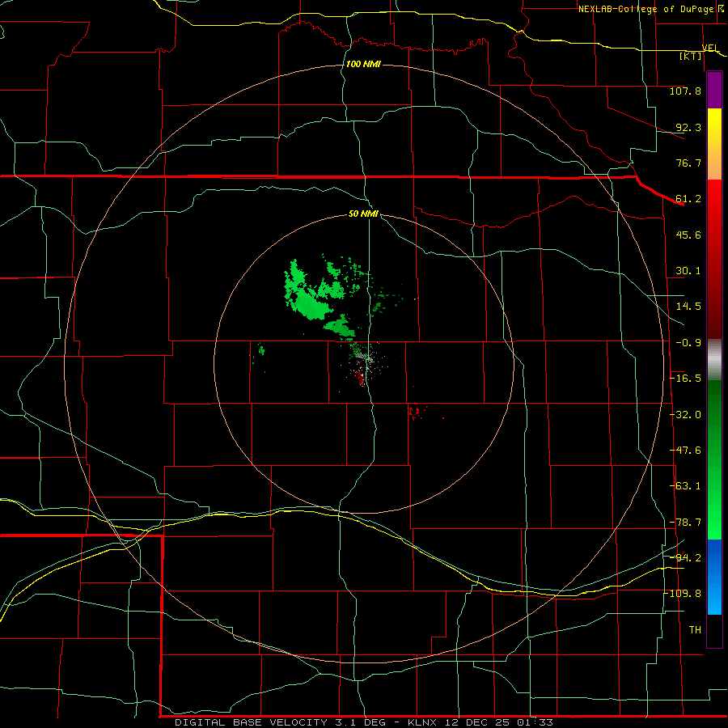The width and height of the screenshot is (728, 728).
Task: Select the 76.7 legend value
Action: pos(688,163)
